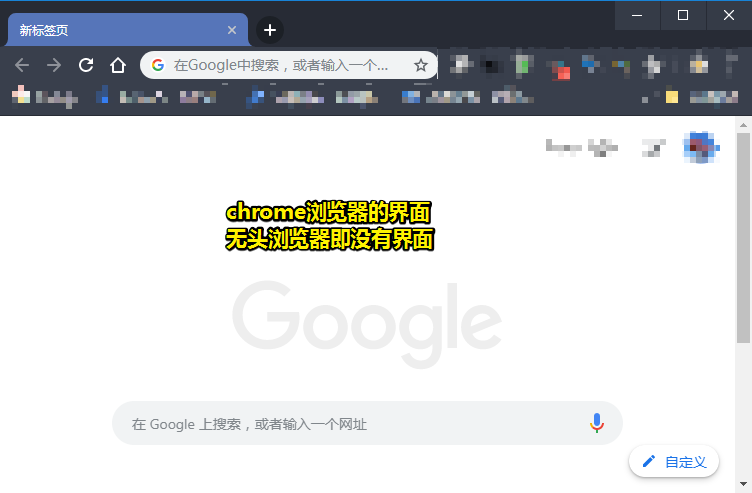752x493 pixels.
Task: Reload the current page
Action: click(x=86, y=65)
